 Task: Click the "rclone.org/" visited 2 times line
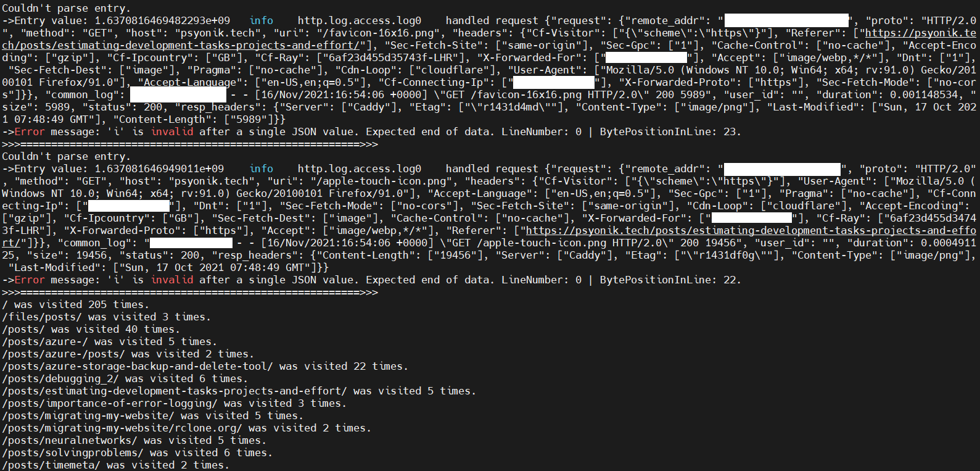(x=186, y=428)
